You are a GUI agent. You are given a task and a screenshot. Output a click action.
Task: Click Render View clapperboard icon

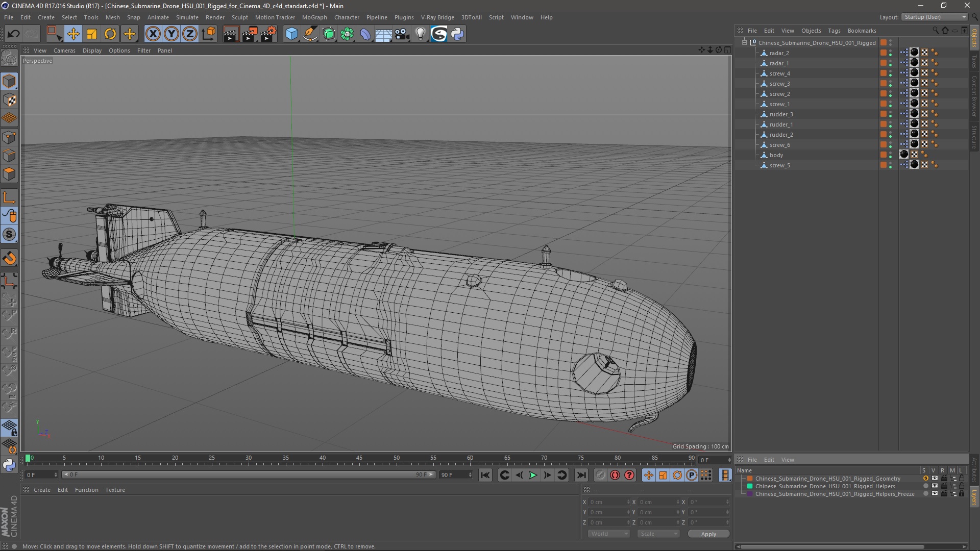pyautogui.click(x=231, y=34)
